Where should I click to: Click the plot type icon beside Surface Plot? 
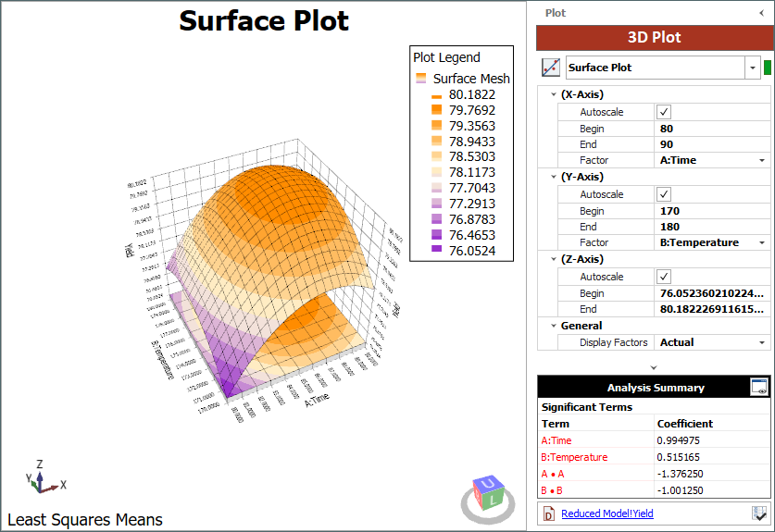coord(551,68)
